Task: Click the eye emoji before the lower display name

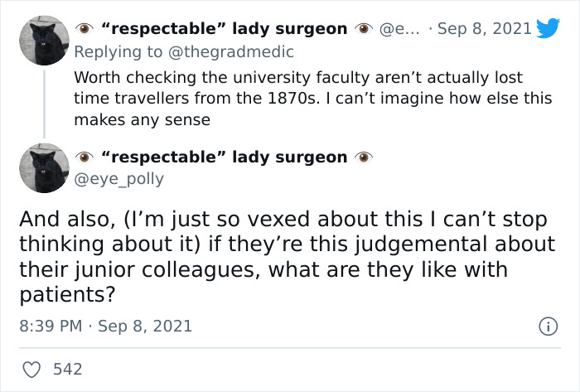Action: 84,157
